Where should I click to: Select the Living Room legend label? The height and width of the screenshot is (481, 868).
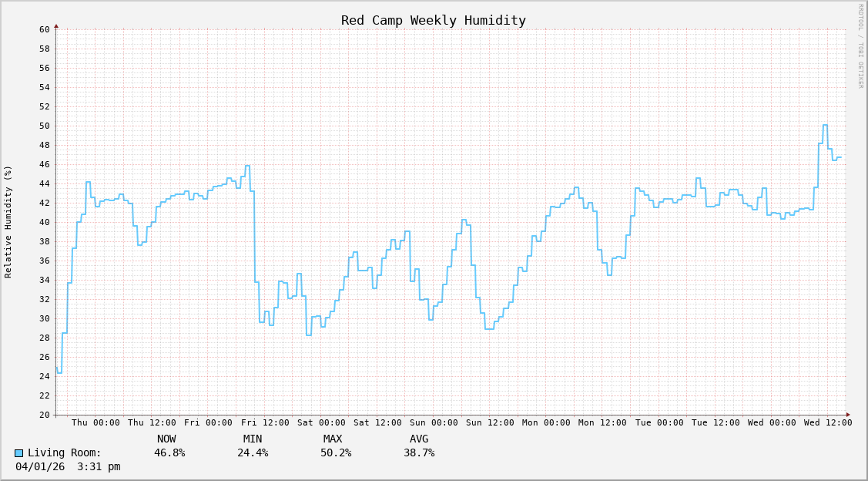65,452
